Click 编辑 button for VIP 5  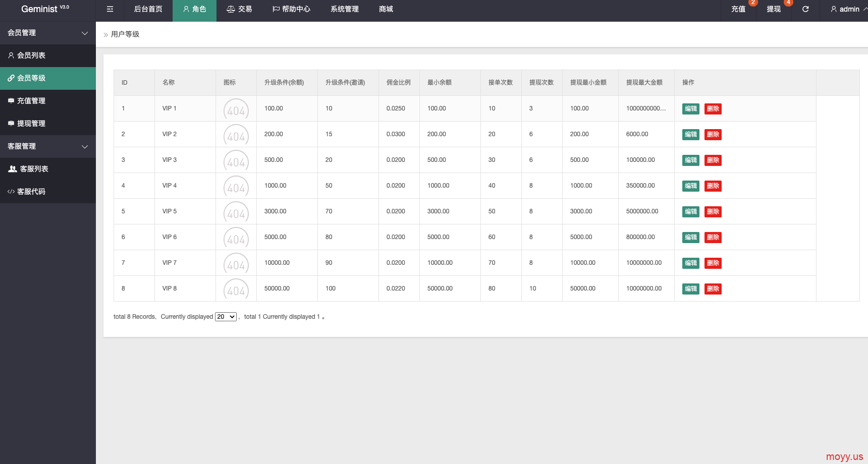pyautogui.click(x=691, y=212)
